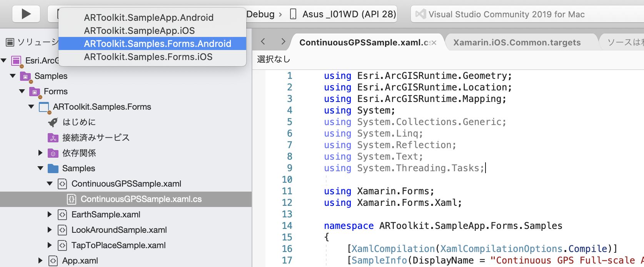Image resolution: width=644 pixels, height=267 pixels.
Task: Switch to ContinuousGPSSample.xaml.cs tab
Action: [x=365, y=42]
